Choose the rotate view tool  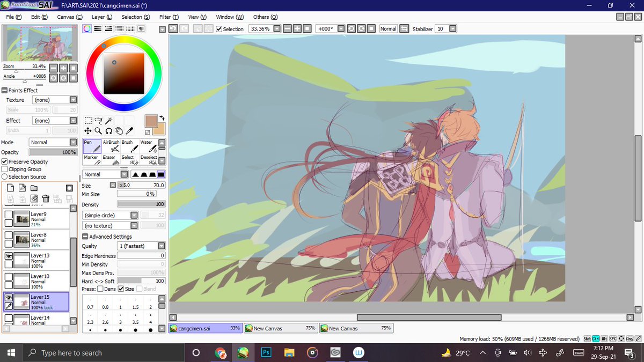point(108,130)
